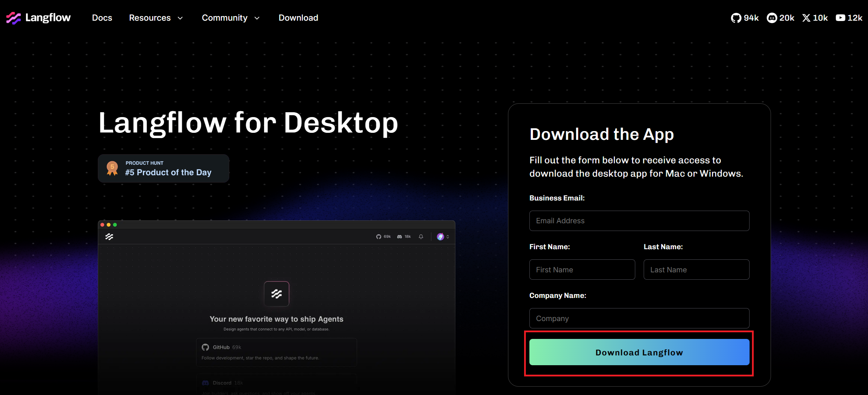Click the "Company Name:" label
This screenshot has width=868, height=395.
click(558, 295)
